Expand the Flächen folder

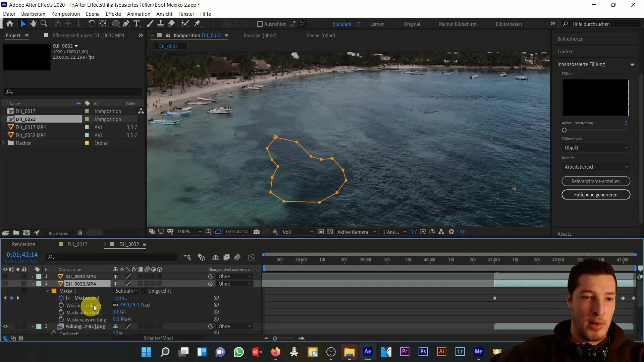pyautogui.click(x=3, y=143)
